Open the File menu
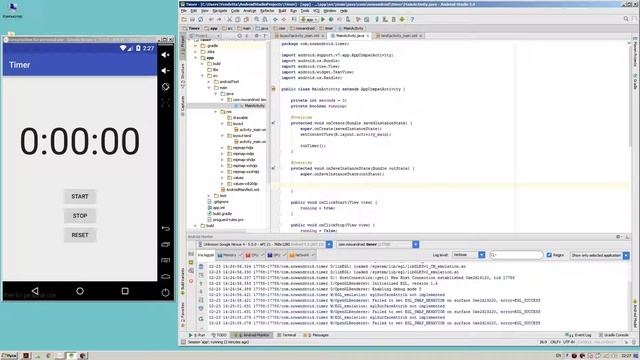Image resolution: width=640 pixels, height=360 pixels. click(x=184, y=11)
